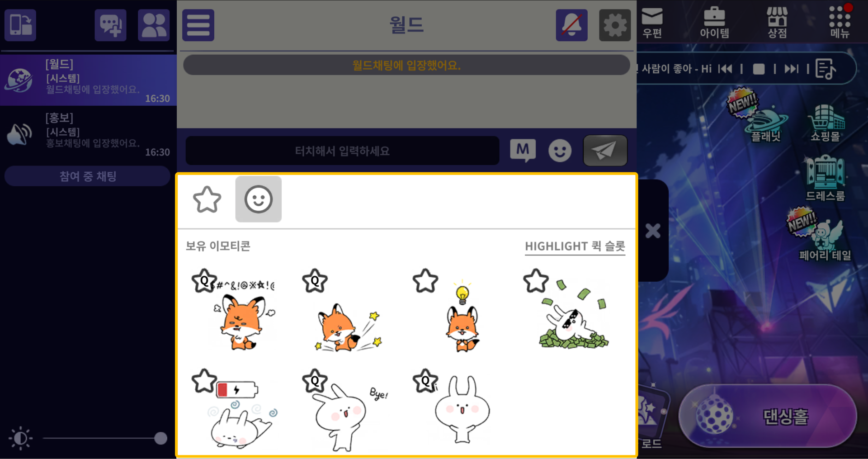This screenshot has width=868, height=459.
Task: Adjust the brightness slider handle
Action: pos(160,438)
